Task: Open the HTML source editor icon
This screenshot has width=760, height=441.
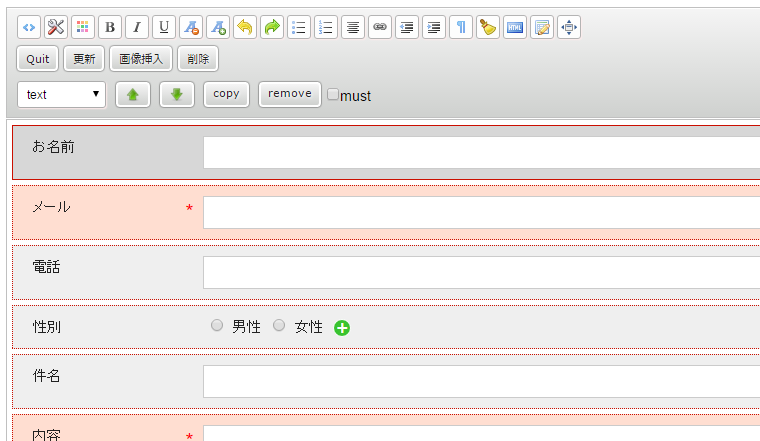Action: (x=514, y=28)
